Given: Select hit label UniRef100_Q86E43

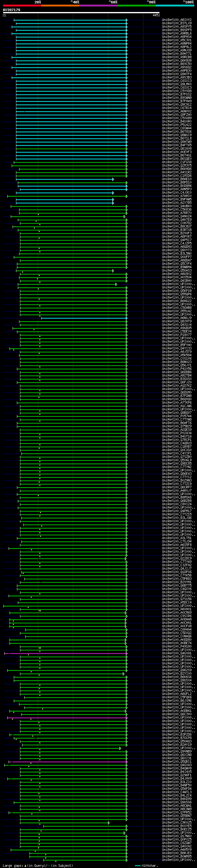Looking at the screenshot, I should [x=176, y=474].
